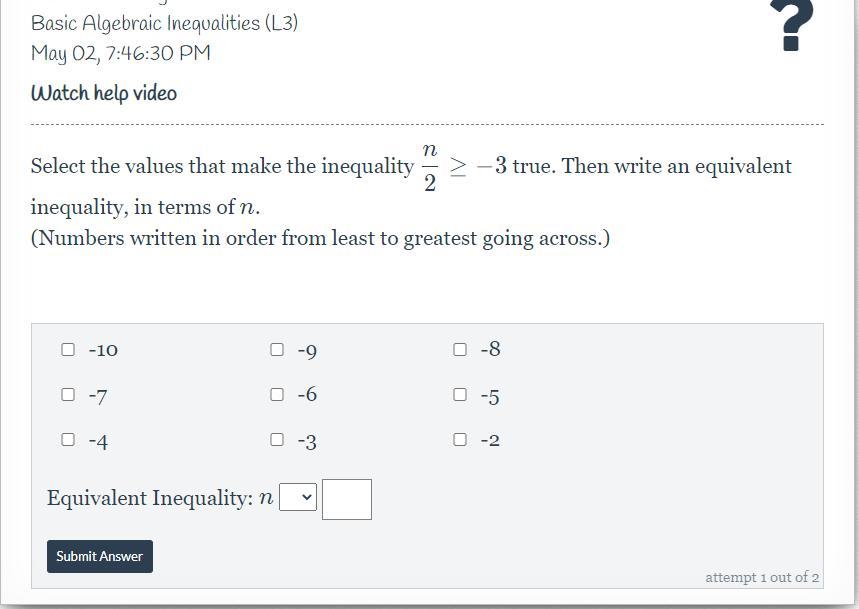Open the Watch help video link
The width and height of the screenshot is (859, 609).
coord(104,93)
